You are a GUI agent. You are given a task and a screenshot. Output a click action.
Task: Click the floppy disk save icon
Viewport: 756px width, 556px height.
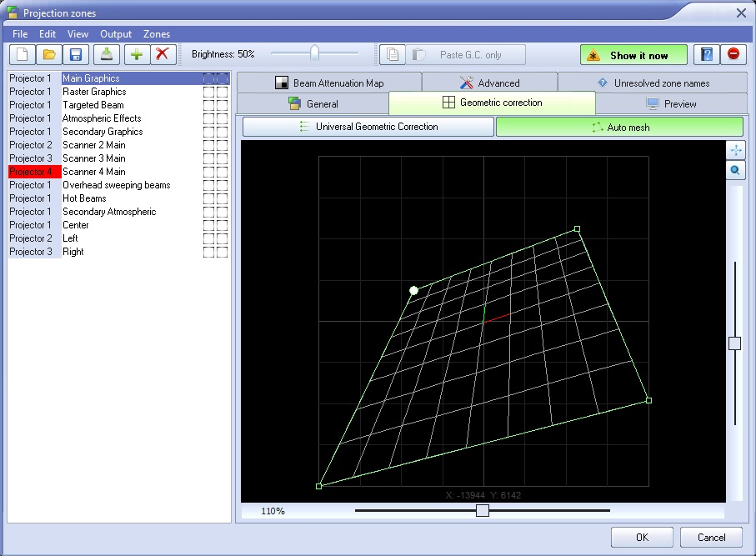76,55
